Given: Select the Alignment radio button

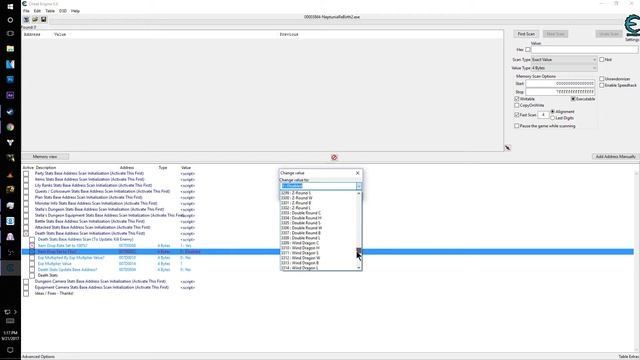Looking at the screenshot, I should [553, 111].
